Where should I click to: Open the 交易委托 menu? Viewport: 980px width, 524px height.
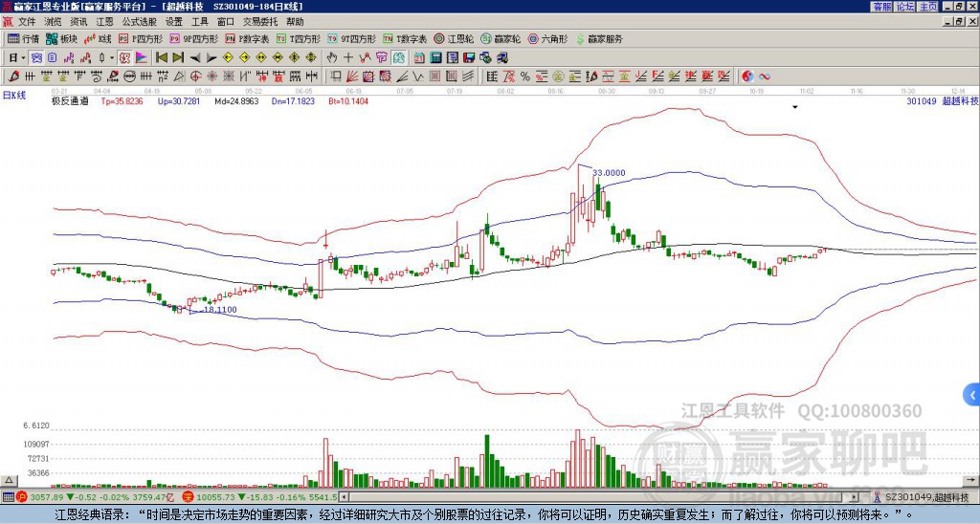tap(260, 22)
